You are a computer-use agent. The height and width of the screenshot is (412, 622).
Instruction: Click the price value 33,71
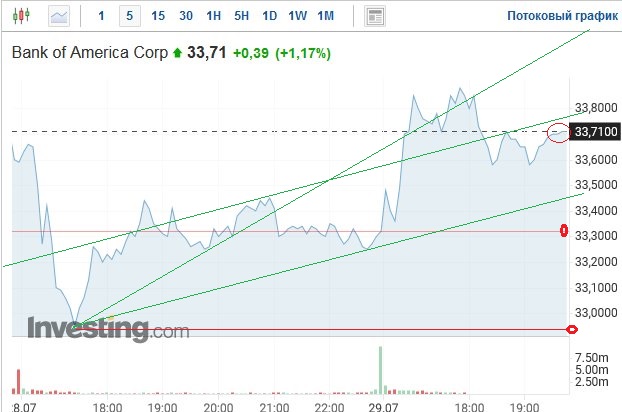[207, 52]
